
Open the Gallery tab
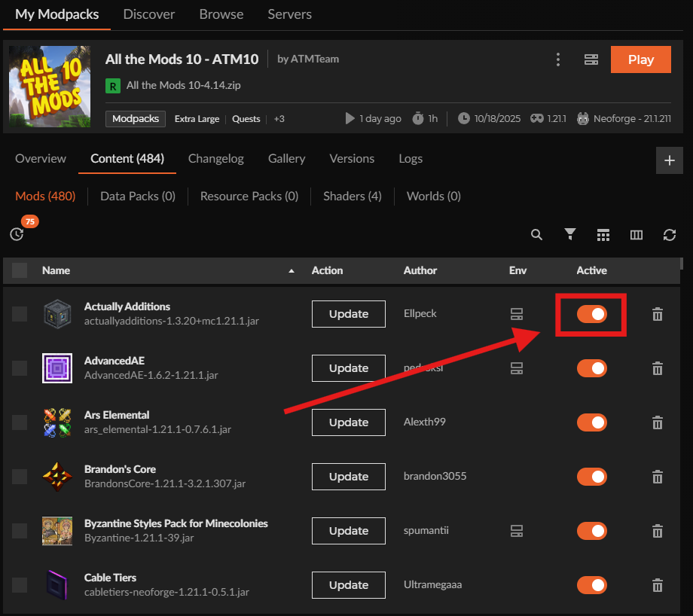point(286,159)
